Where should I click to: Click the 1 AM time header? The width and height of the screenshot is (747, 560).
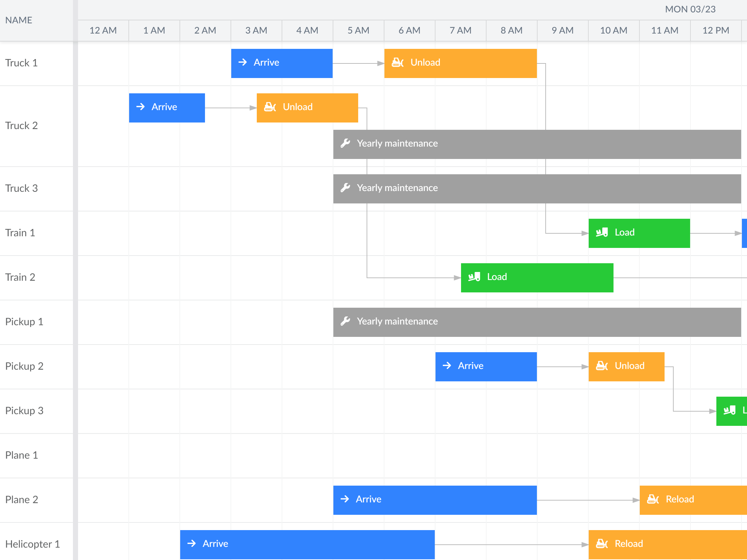[154, 30]
